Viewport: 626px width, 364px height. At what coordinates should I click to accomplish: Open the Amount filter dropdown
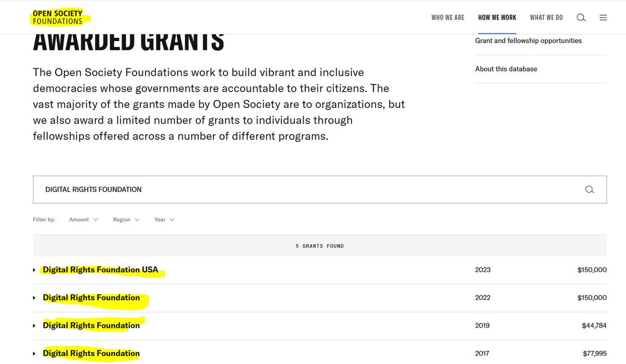coord(83,220)
